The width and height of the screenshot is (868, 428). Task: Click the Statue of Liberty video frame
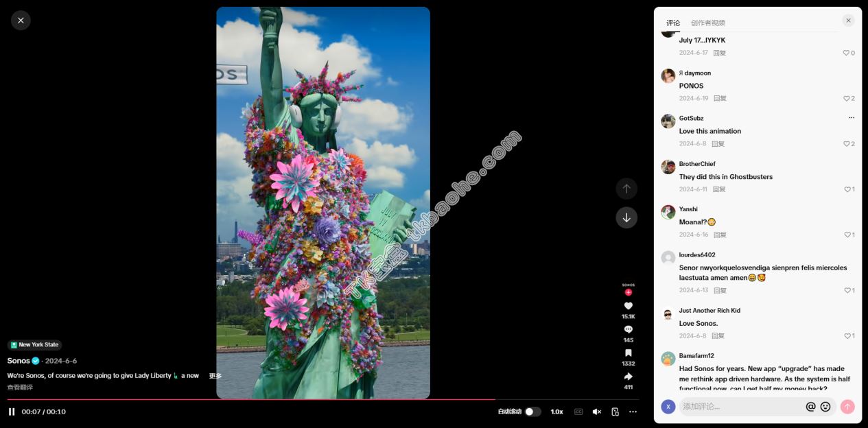[x=323, y=203]
